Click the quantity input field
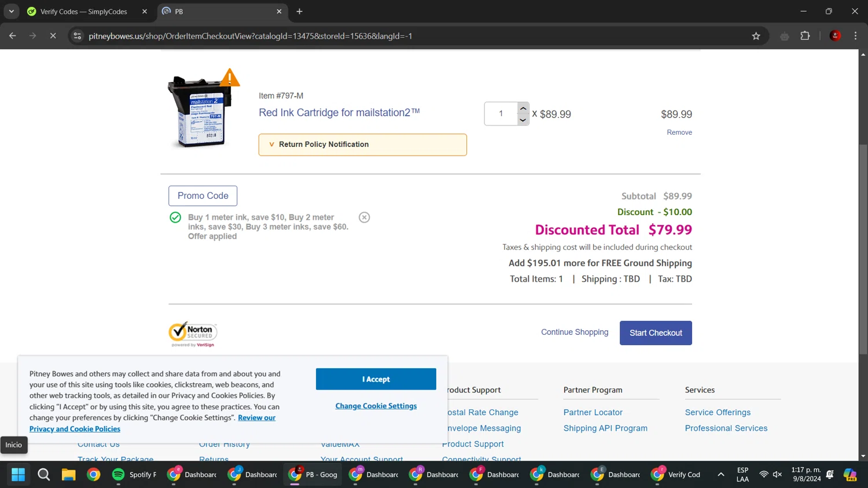Viewport: 868px width, 488px height. click(501, 114)
